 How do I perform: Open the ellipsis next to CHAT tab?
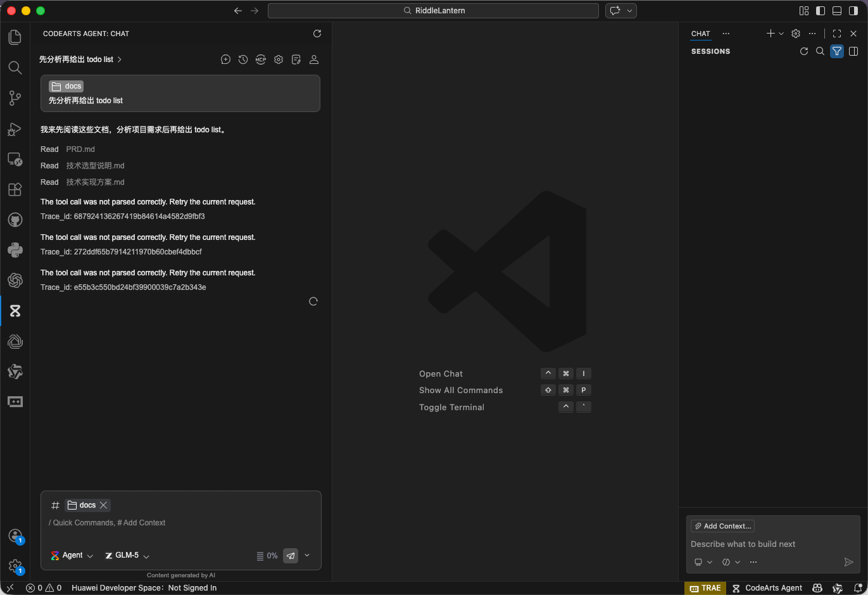pos(726,34)
